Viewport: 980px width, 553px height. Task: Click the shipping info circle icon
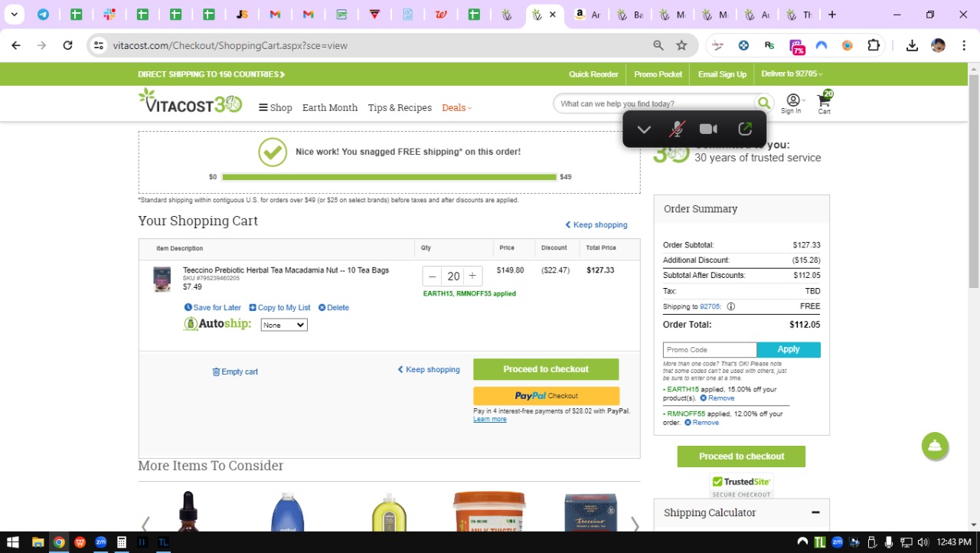(x=731, y=306)
